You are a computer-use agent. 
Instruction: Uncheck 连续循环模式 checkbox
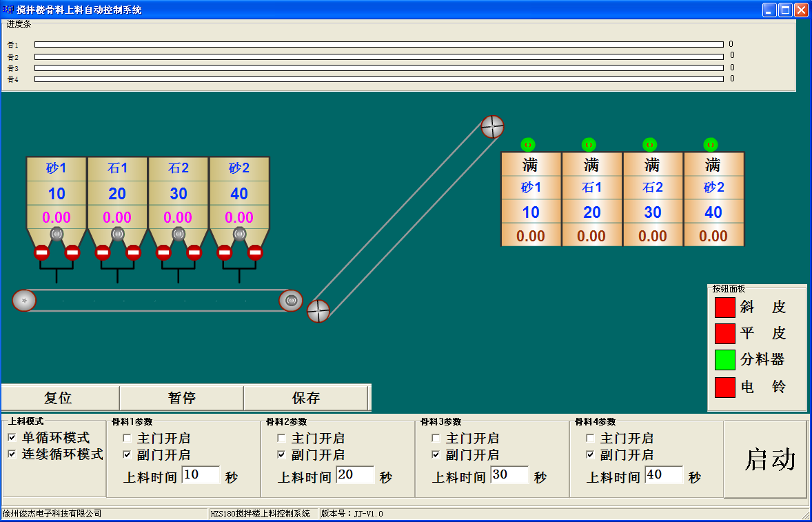(12, 454)
